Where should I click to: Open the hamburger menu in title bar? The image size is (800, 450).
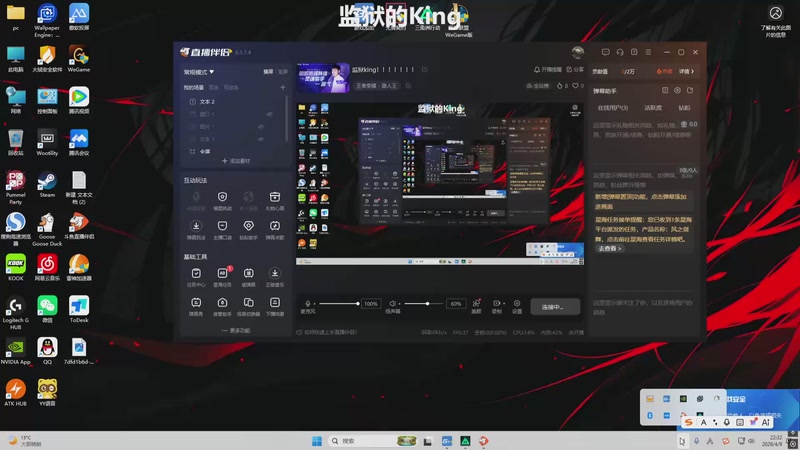coord(648,52)
